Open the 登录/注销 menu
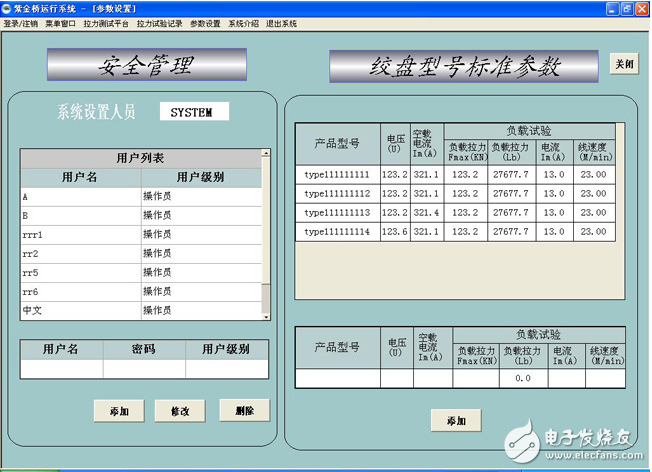The height and width of the screenshot is (472, 652). pos(20,23)
